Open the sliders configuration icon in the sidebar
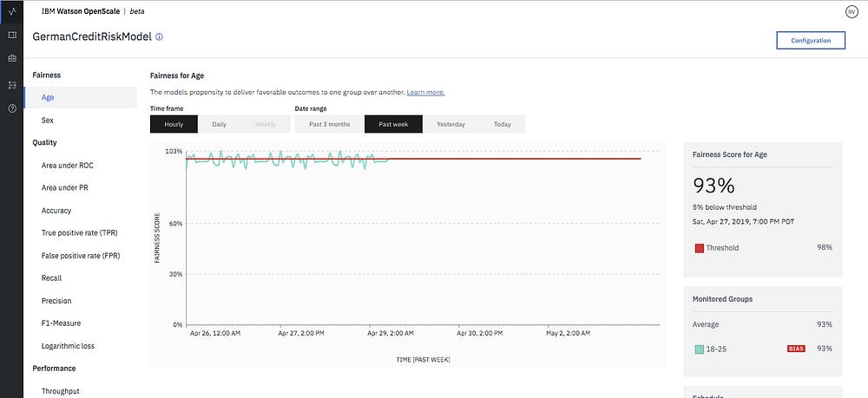The width and height of the screenshot is (868, 398). (11, 85)
